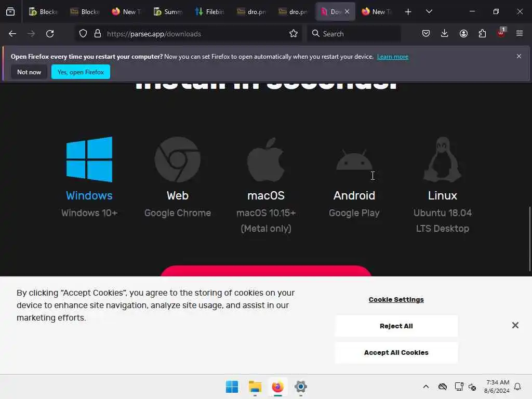The width and height of the screenshot is (532, 399).
Task: Click the Ubuntu 18.04 text
Action: click(x=443, y=213)
